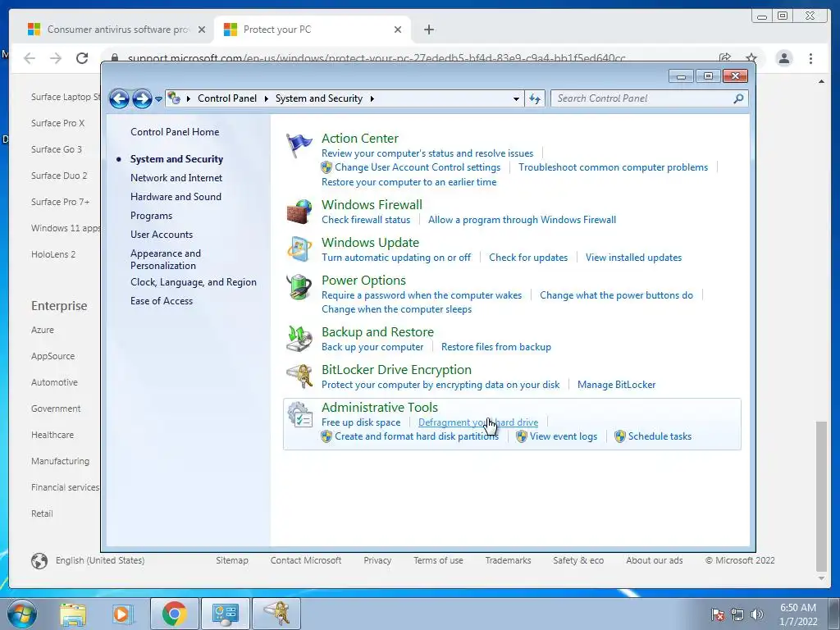Reload the Chrome page
Viewport: 840px width, 630px height.
coord(82,58)
